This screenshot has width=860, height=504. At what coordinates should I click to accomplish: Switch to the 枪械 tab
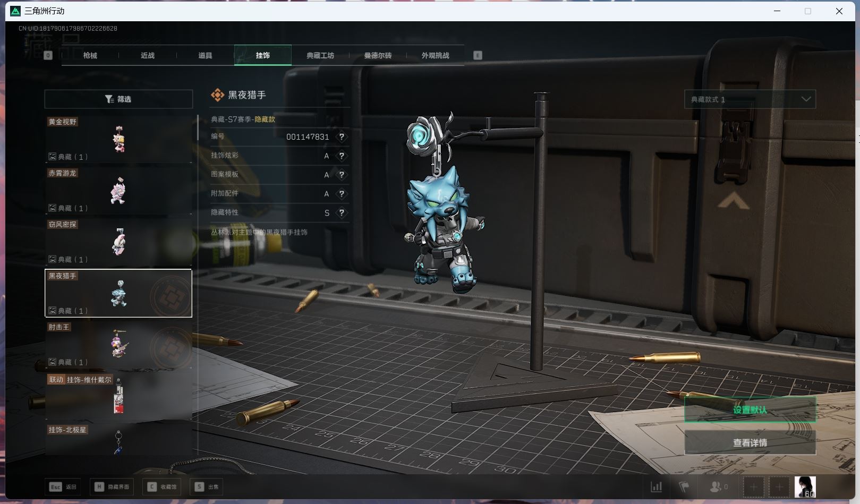[x=90, y=56]
